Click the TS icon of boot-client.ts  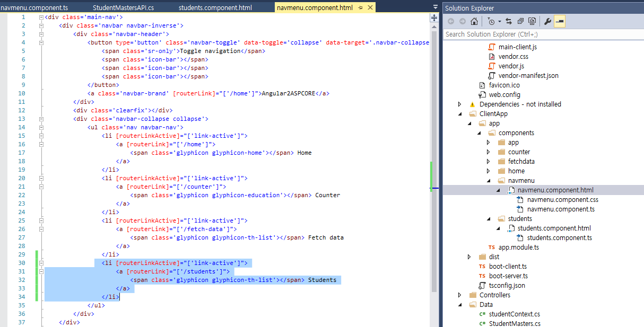tap(482, 267)
